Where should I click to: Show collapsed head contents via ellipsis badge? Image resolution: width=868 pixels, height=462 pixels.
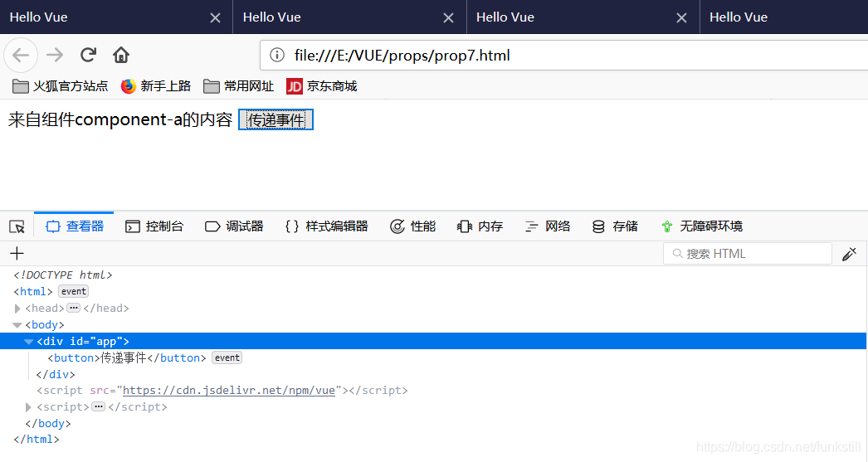74,308
